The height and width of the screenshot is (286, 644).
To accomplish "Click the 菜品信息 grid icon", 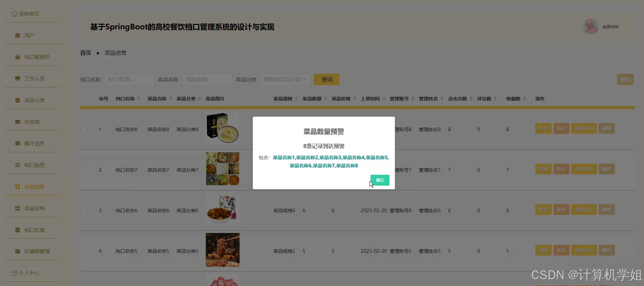I will click(18, 187).
